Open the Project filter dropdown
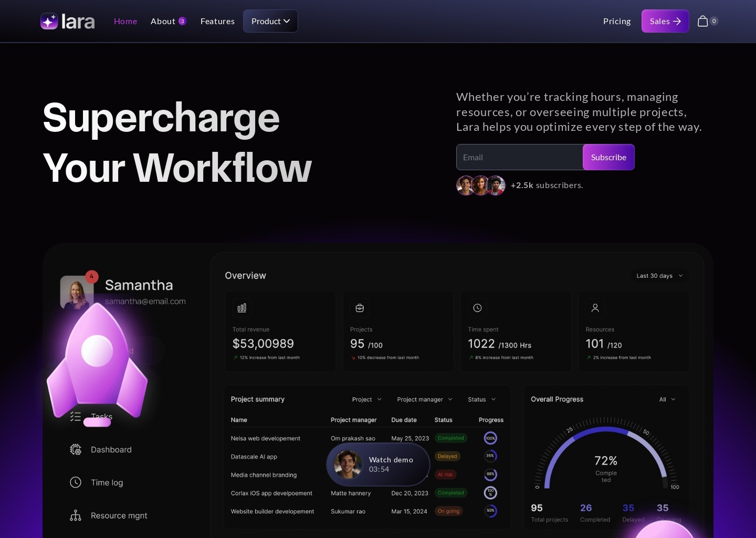This screenshot has width=756, height=538. click(x=366, y=399)
